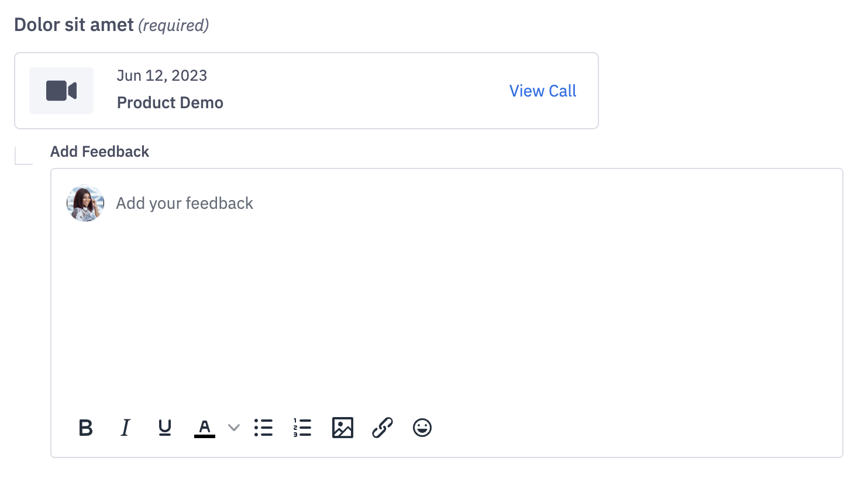Insert a bulleted list into the feedback
The image size is (868, 482).
click(263, 428)
